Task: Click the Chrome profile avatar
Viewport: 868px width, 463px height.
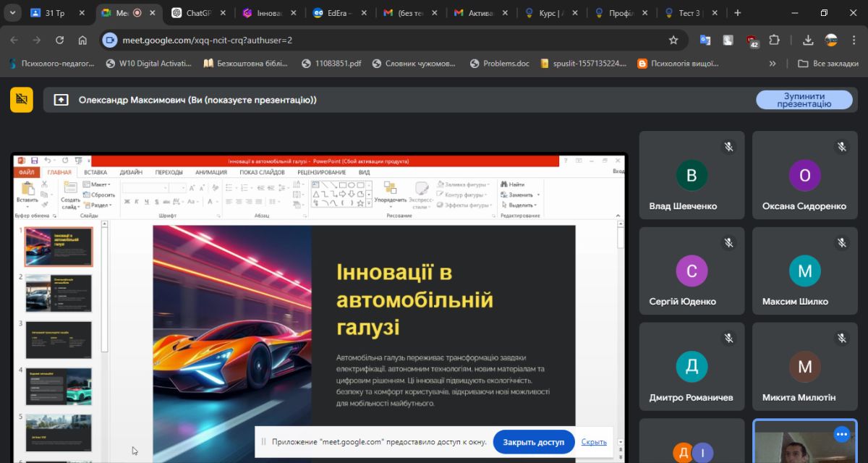Action: (x=831, y=41)
